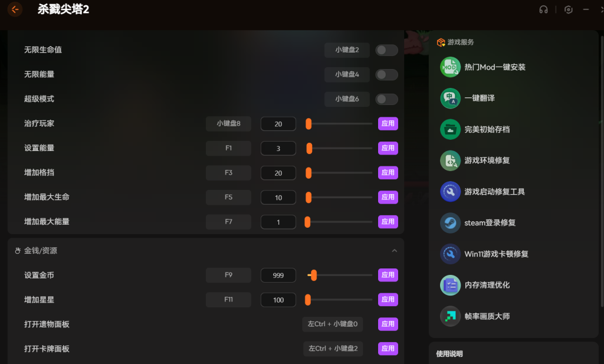
Task: Launch 一键翻译 translation icon
Action: click(450, 98)
